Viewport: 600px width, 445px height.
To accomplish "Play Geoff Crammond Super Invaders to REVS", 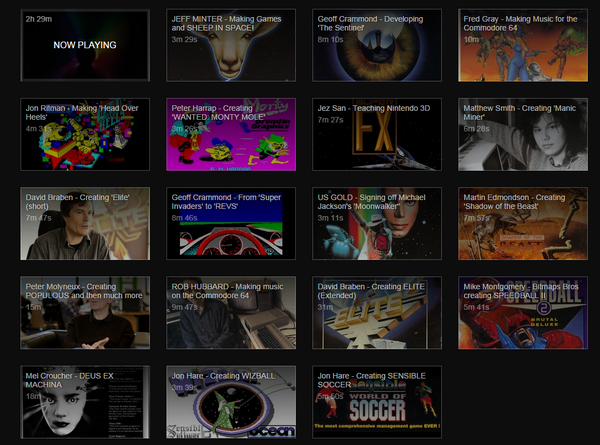I will 231,223.
